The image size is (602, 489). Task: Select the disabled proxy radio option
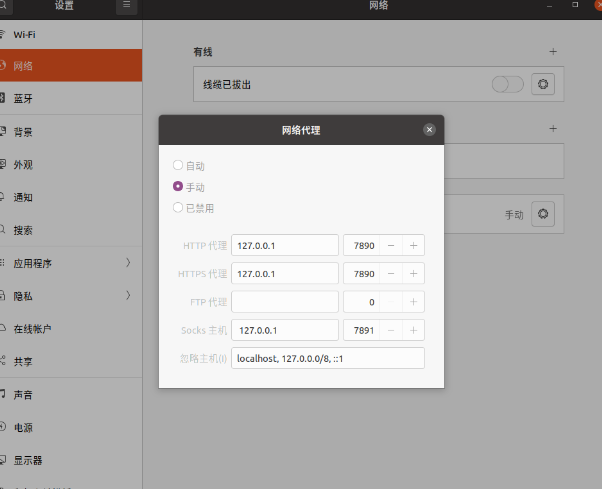(178, 208)
